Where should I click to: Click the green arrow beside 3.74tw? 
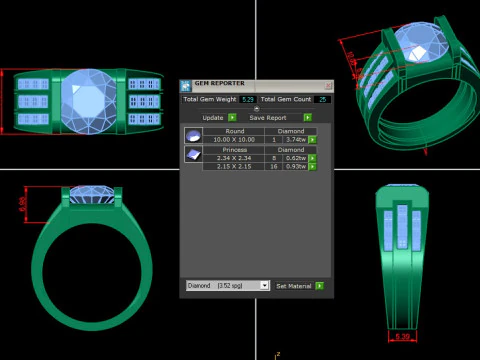coord(312,140)
